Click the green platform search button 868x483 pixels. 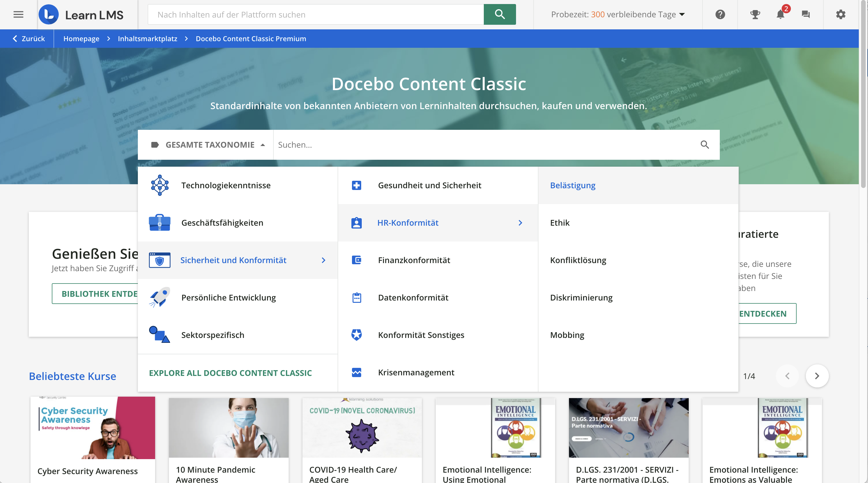(x=499, y=14)
